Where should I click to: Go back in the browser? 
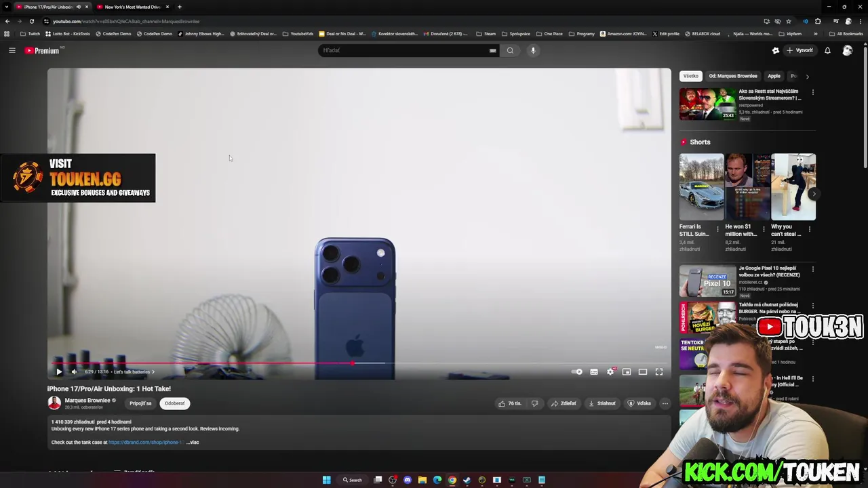pos(7,21)
